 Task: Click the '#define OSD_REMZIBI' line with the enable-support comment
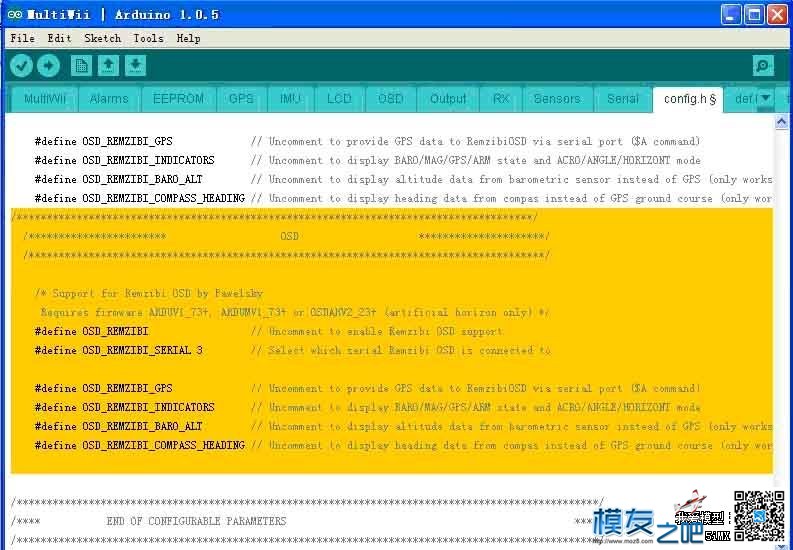pos(269,332)
